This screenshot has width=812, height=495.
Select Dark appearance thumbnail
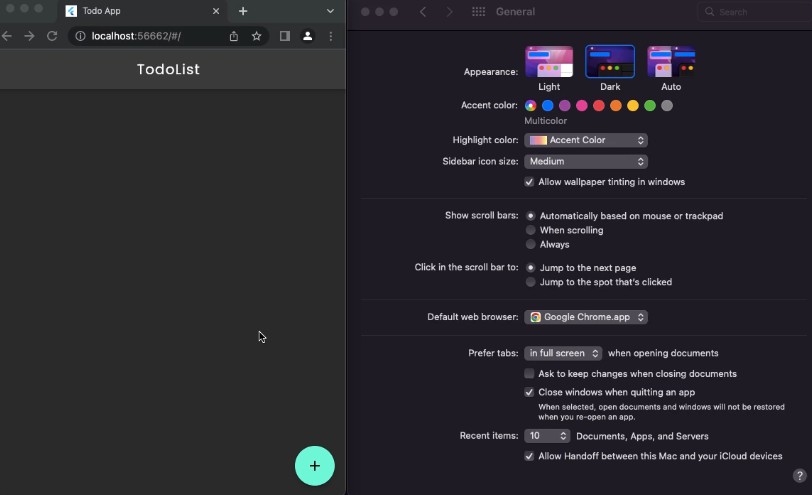(610, 62)
